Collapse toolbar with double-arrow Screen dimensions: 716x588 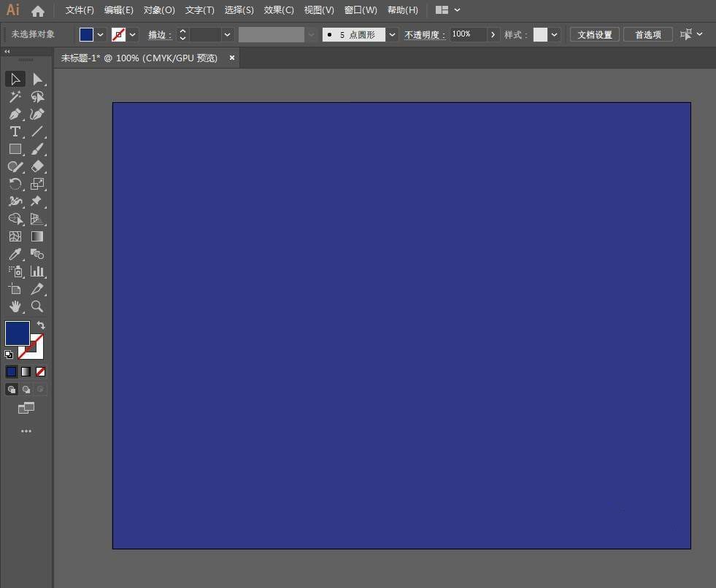(x=7, y=52)
